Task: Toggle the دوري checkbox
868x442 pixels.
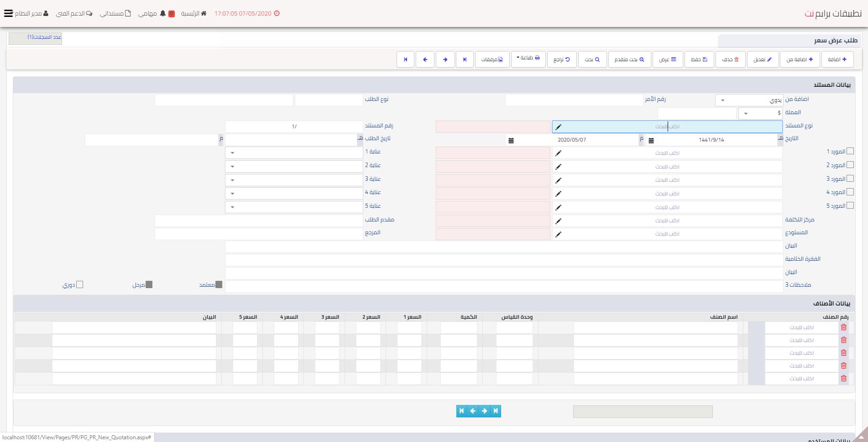Action: click(x=80, y=285)
